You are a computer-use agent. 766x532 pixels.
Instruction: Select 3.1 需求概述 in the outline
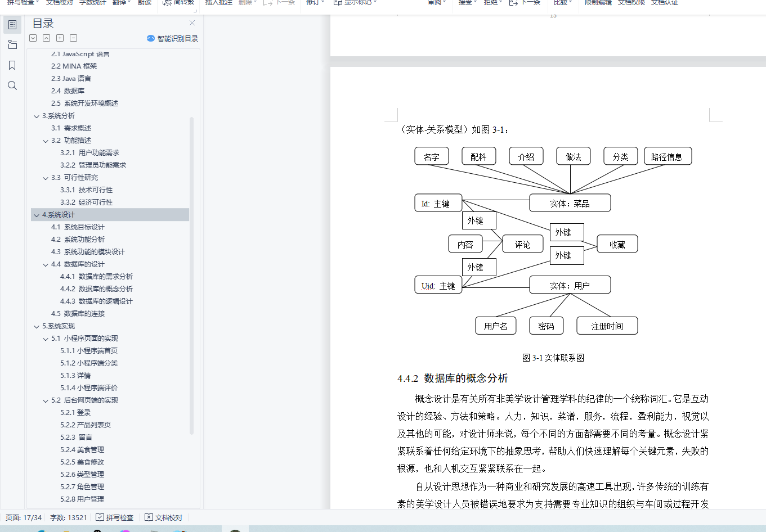[x=71, y=128]
